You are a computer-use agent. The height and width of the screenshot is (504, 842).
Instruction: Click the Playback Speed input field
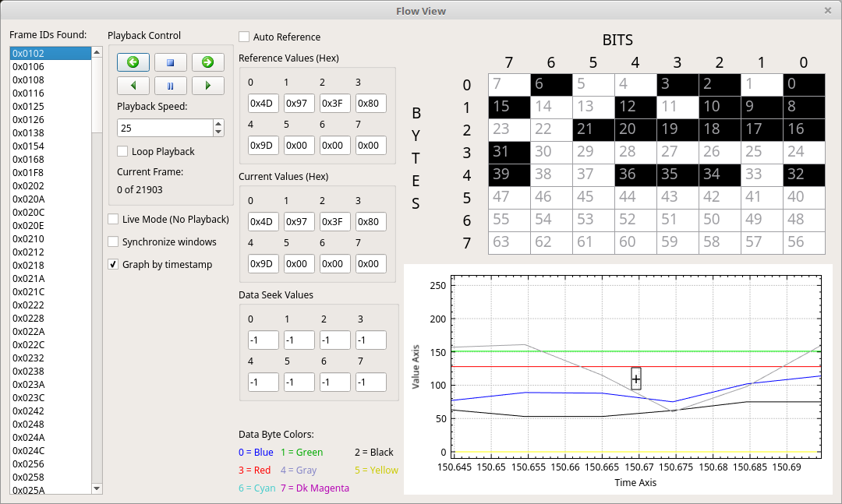coord(165,128)
